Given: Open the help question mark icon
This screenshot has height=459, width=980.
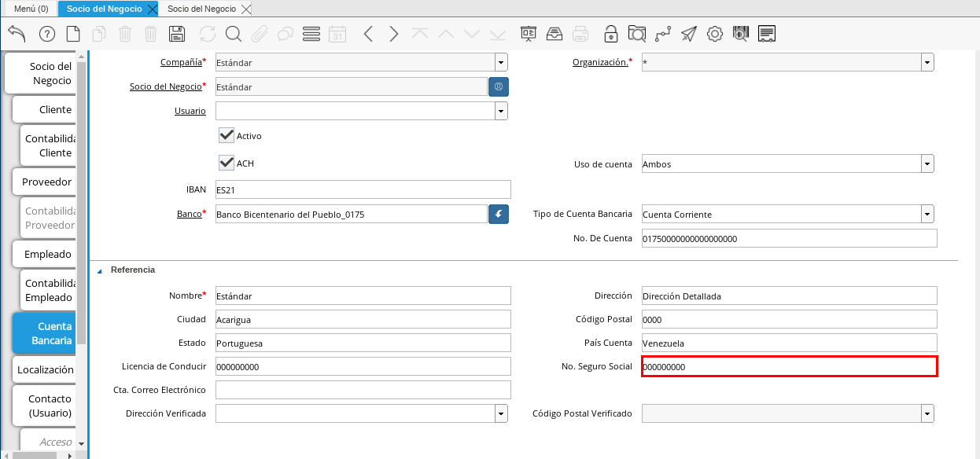Looking at the screenshot, I should (x=46, y=34).
